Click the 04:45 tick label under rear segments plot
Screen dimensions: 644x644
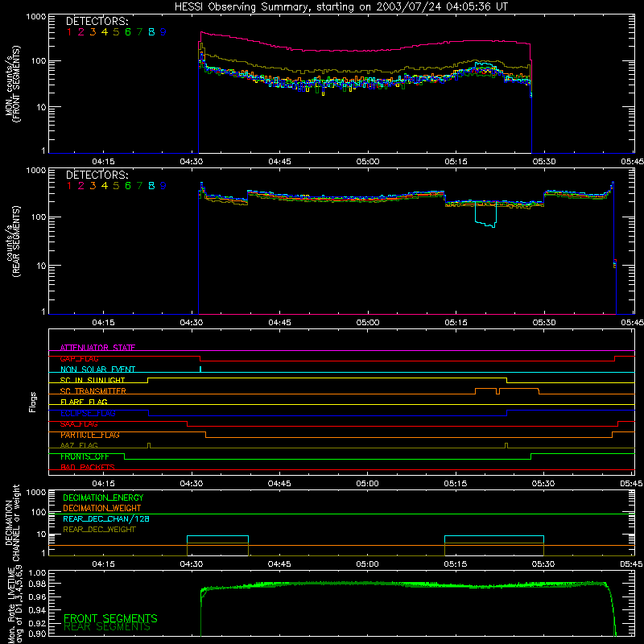click(x=279, y=323)
